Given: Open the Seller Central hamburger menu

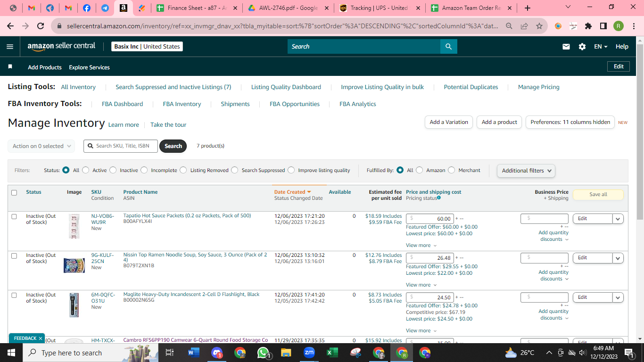Looking at the screenshot, I should (10, 47).
